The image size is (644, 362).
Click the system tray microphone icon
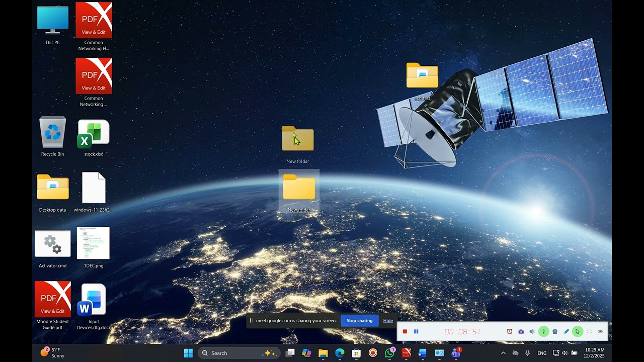[x=527, y=353]
